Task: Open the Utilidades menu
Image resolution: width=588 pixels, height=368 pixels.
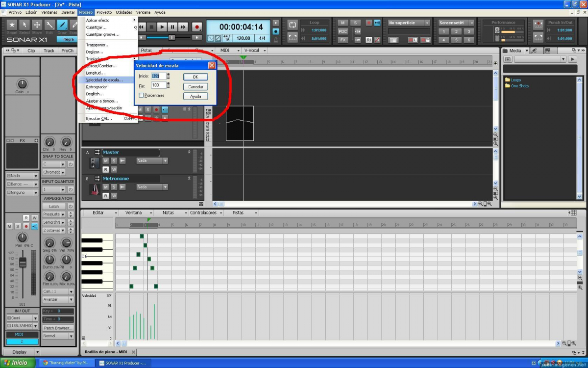Action: pos(124,12)
